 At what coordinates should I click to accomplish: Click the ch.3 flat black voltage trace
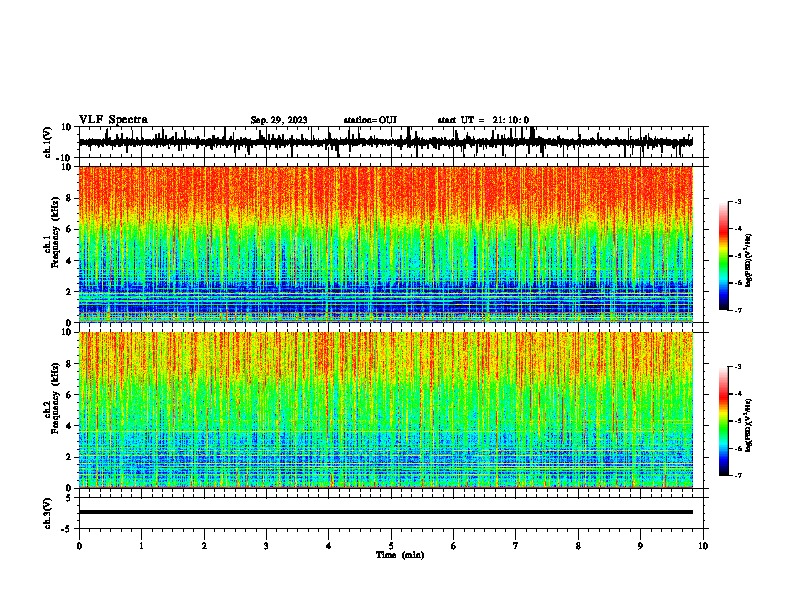point(385,512)
